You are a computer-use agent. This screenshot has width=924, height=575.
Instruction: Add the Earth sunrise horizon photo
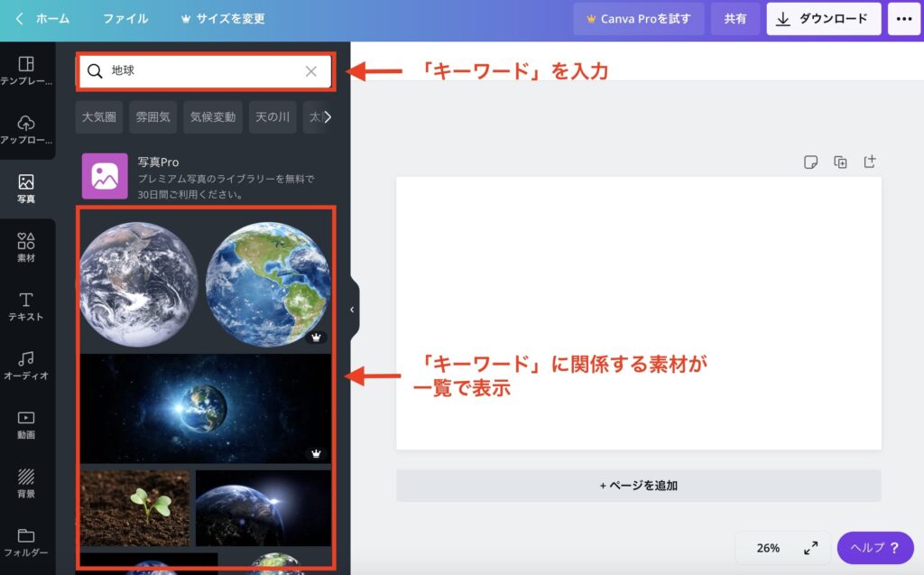(263, 508)
